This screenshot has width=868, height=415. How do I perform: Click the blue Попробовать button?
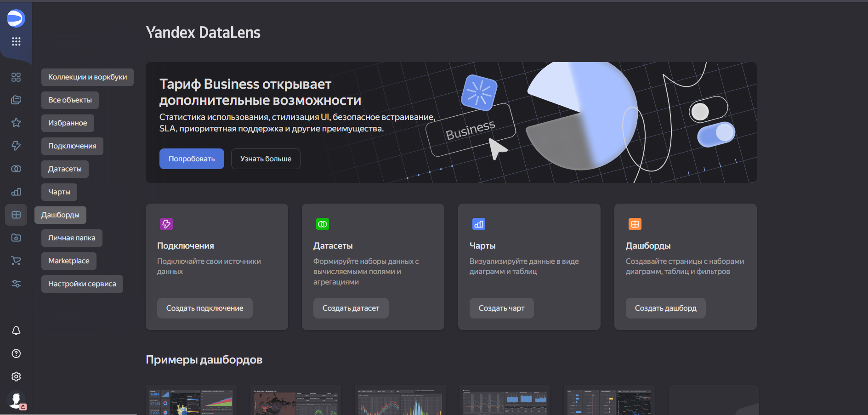[x=192, y=159]
